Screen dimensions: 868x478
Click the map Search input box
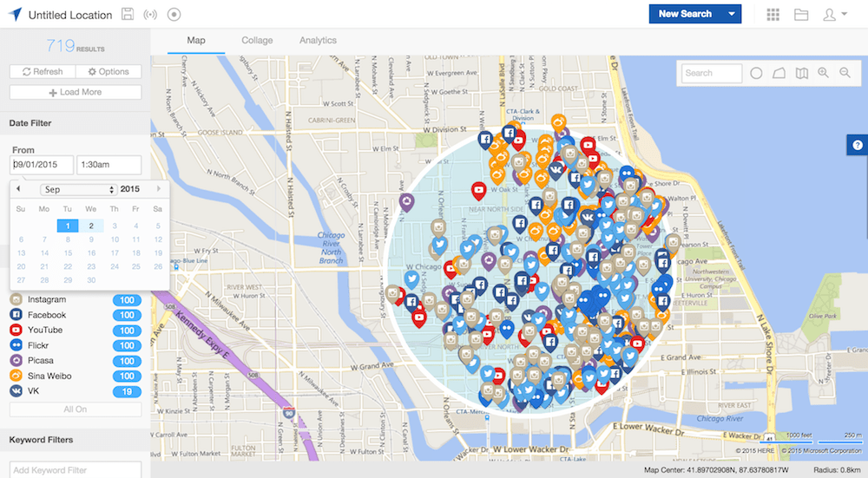click(712, 73)
